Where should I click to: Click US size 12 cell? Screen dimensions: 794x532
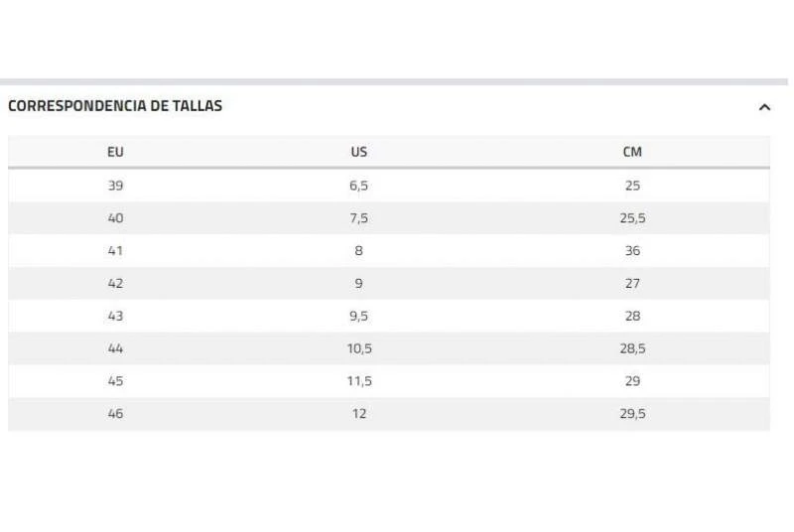[x=359, y=414]
